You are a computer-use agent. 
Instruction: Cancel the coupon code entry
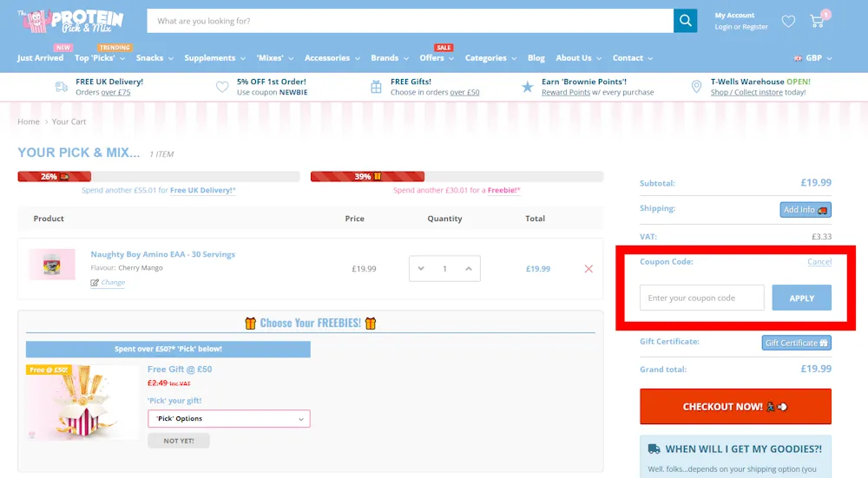[819, 261]
